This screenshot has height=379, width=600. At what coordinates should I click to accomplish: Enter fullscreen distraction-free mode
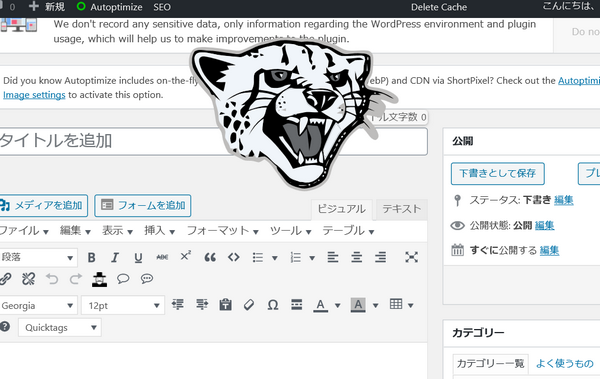click(x=411, y=257)
